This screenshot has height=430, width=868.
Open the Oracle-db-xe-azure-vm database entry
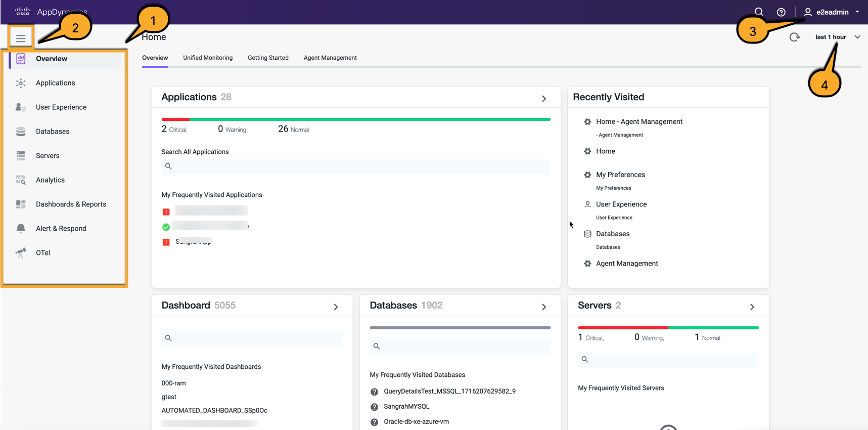click(x=416, y=422)
